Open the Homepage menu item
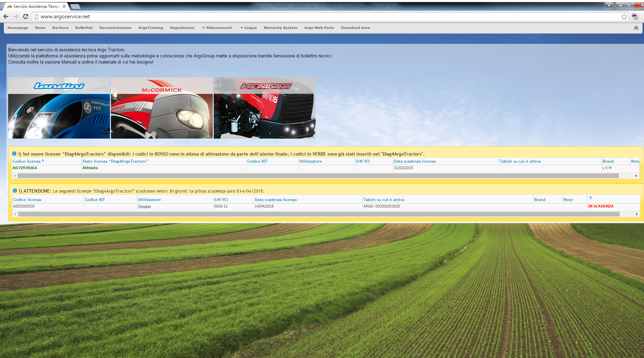The height and width of the screenshot is (358, 644). pos(18,28)
